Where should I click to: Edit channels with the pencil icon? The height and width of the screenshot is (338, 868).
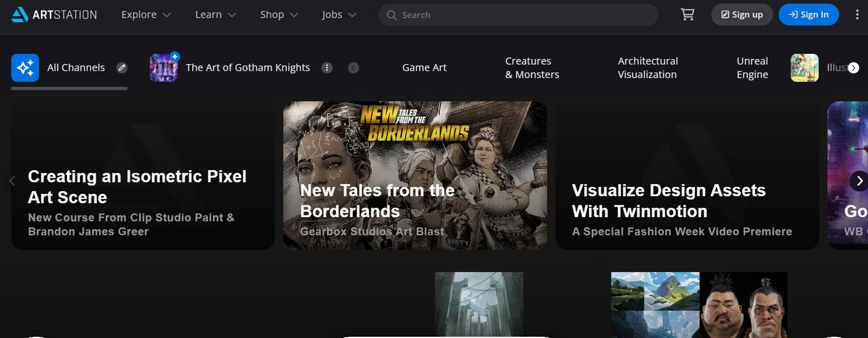(x=122, y=68)
